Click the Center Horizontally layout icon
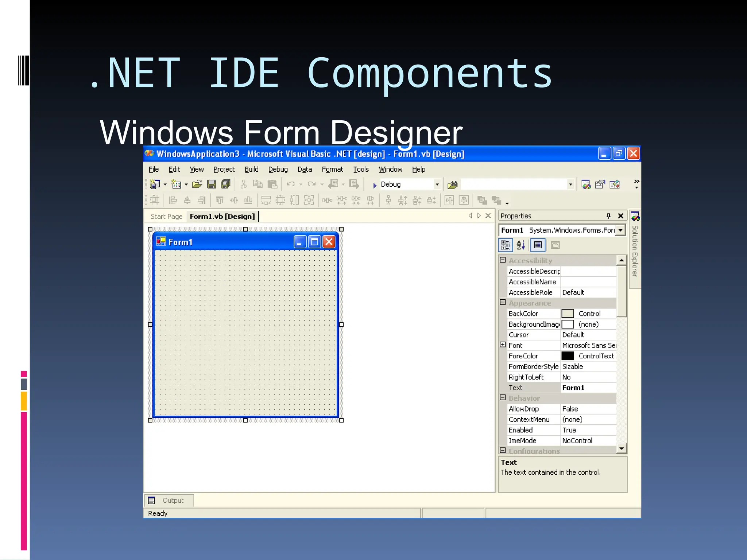This screenshot has width=747, height=560. click(x=449, y=200)
